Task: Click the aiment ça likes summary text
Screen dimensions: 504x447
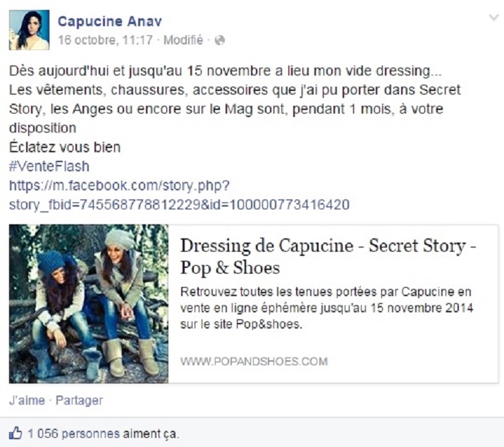Action: click(151, 434)
